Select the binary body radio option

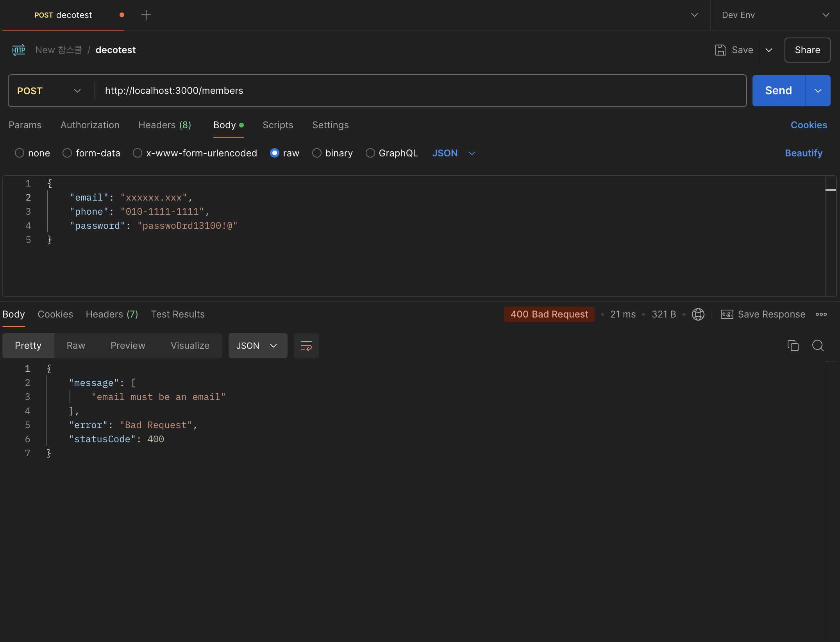coord(317,153)
